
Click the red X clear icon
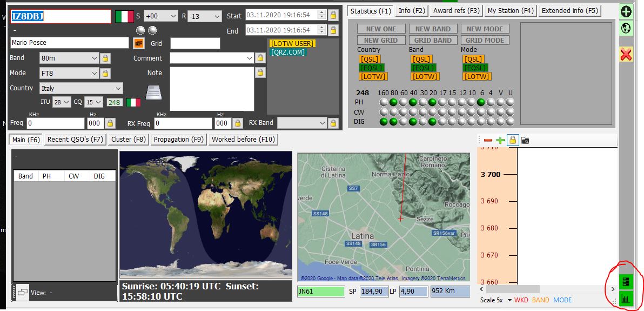click(626, 54)
